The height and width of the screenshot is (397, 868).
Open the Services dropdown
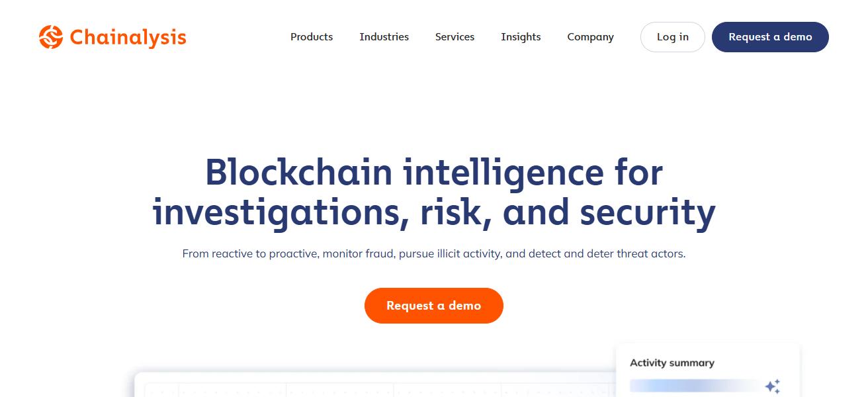(x=455, y=37)
